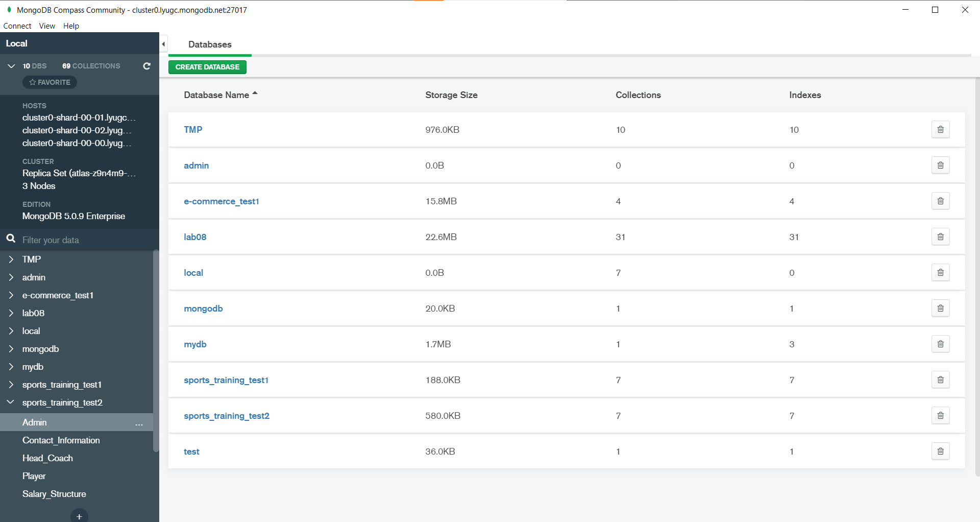Click the plus button to create collection
This screenshot has width=980, height=522.
(x=79, y=516)
